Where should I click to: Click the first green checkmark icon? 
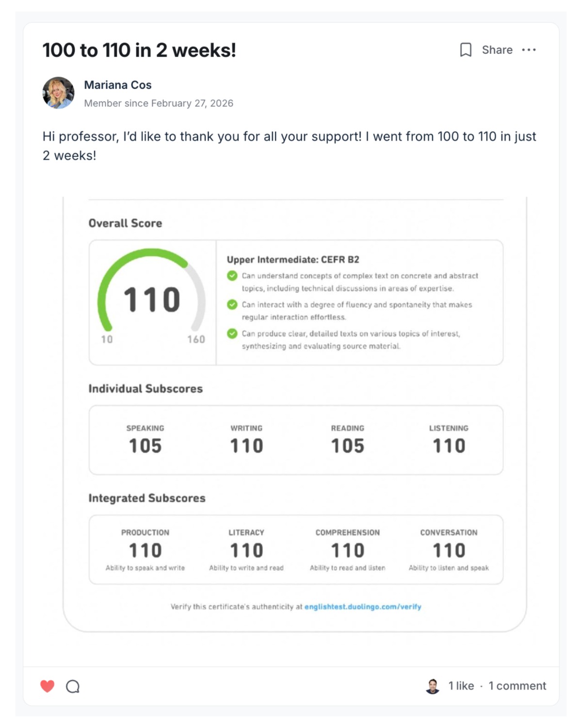(x=232, y=276)
